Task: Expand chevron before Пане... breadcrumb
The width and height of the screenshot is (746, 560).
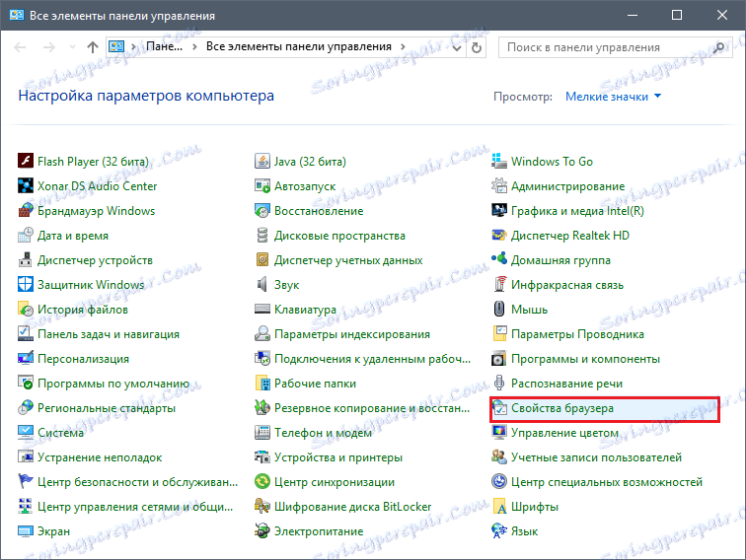Action: point(133,46)
